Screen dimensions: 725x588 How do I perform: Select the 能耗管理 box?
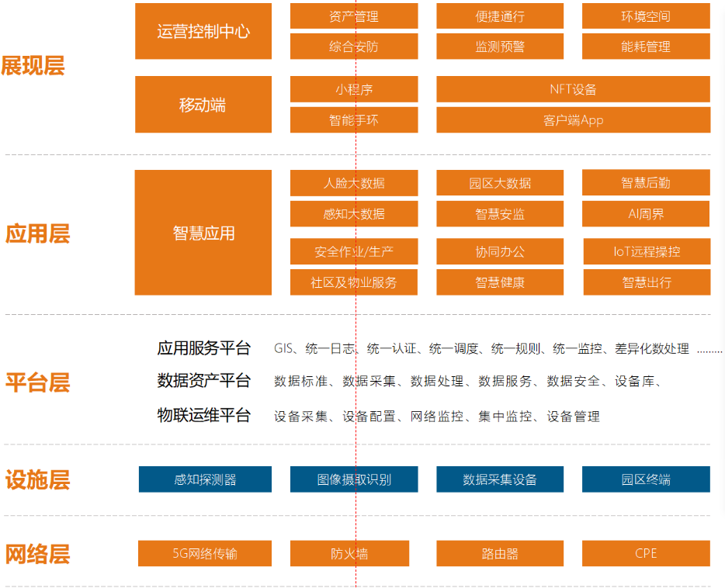coord(646,47)
